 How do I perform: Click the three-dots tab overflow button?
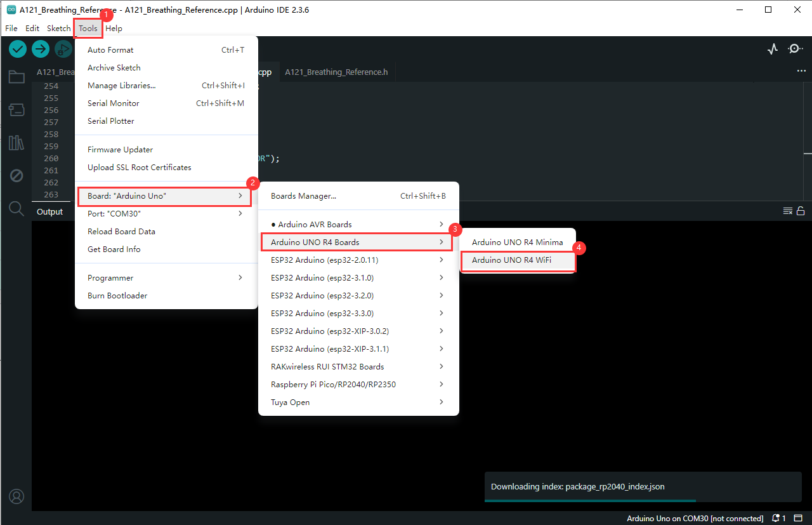point(801,72)
